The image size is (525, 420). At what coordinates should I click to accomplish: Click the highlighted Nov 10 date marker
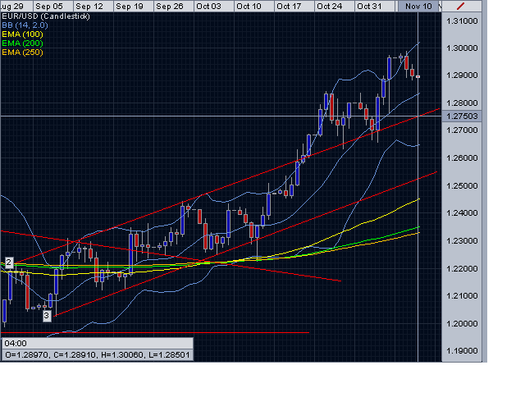click(x=418, y=6)
